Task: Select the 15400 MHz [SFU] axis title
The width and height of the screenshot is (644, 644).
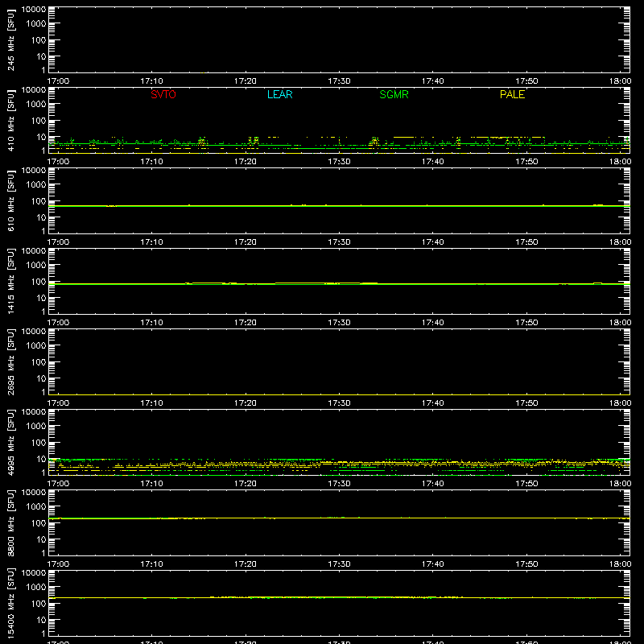Action: point(11,603)
